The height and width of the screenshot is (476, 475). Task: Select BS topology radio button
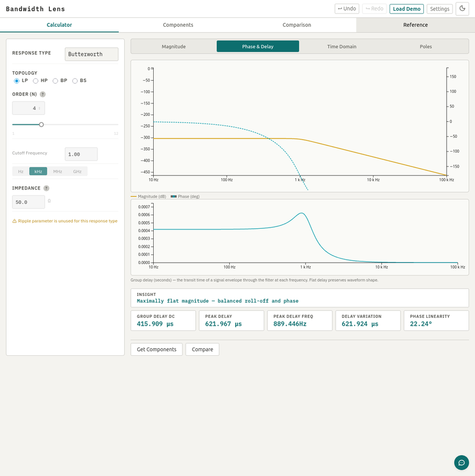[x=75, y=81]
